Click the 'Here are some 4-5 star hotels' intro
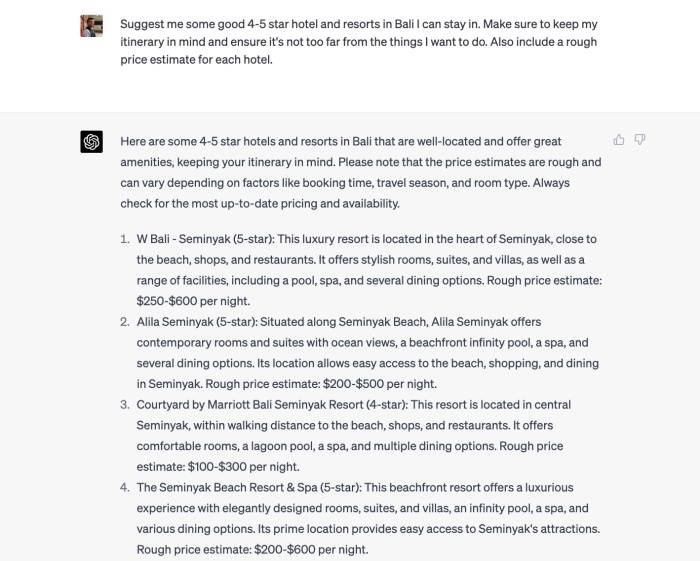The height and width of the screenshot is (561, 700). [361, 172]
